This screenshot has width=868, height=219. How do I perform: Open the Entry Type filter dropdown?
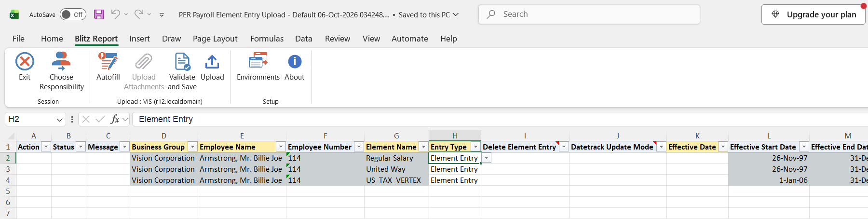pos(475,147)
